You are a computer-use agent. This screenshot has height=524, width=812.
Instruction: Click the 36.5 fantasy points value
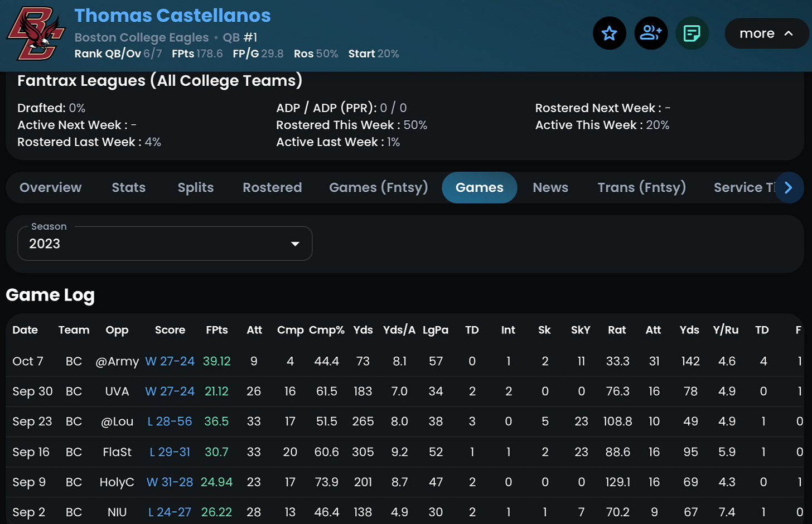216,421
